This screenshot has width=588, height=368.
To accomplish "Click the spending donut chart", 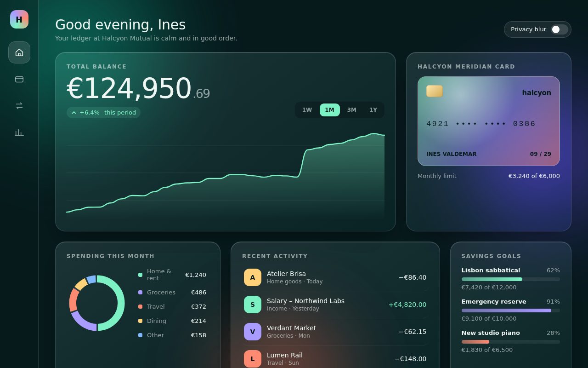I will (97, 303).
